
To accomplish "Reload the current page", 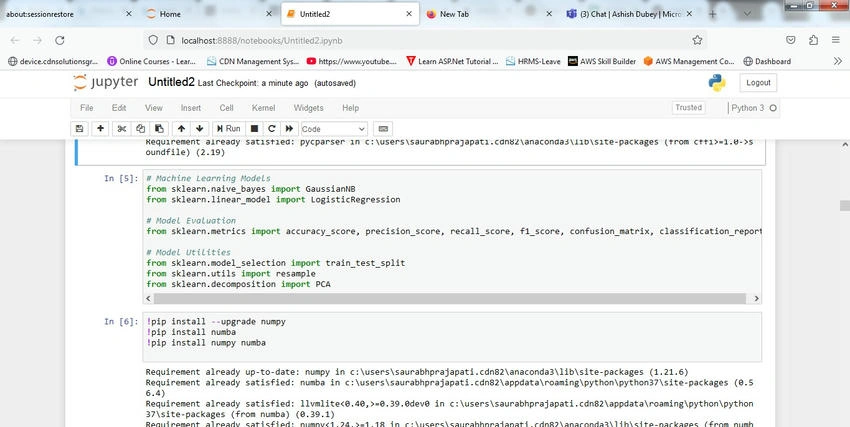I will point(60,40).
